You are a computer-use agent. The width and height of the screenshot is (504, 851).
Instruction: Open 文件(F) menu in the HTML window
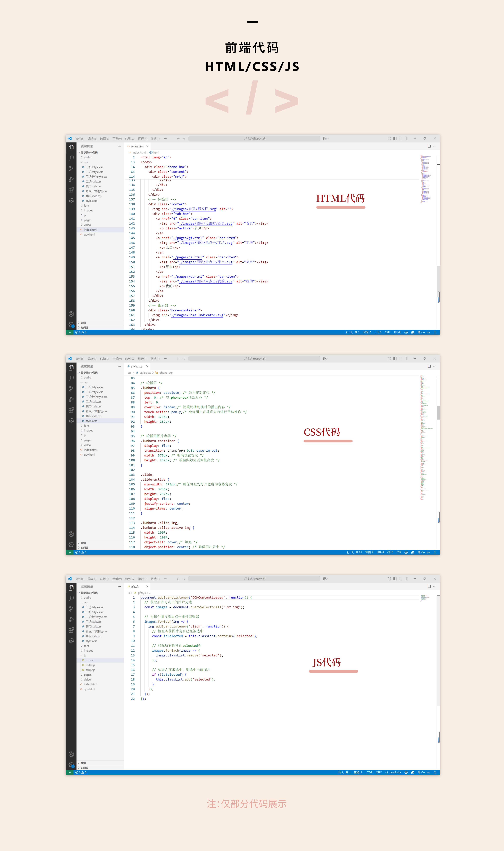(x=80, y=139)
